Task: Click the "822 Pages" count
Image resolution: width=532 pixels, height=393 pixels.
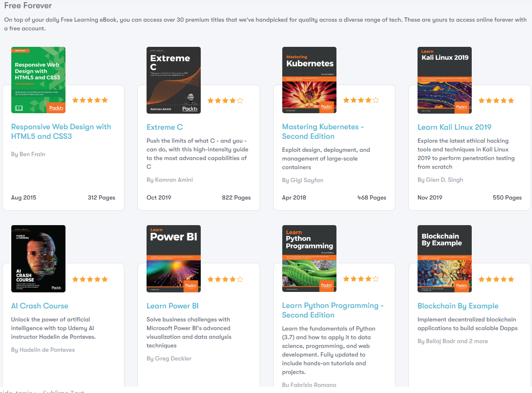Action: click(236, 197)
